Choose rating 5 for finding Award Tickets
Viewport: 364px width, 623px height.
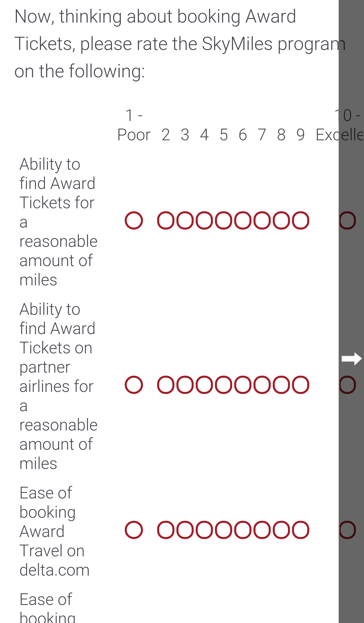tap(224, 220)
